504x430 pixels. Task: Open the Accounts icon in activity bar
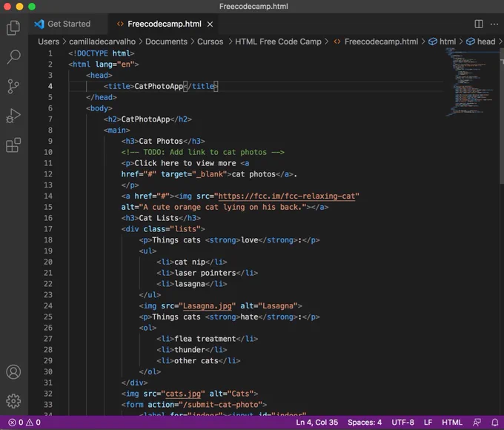(x=13, y=372)
